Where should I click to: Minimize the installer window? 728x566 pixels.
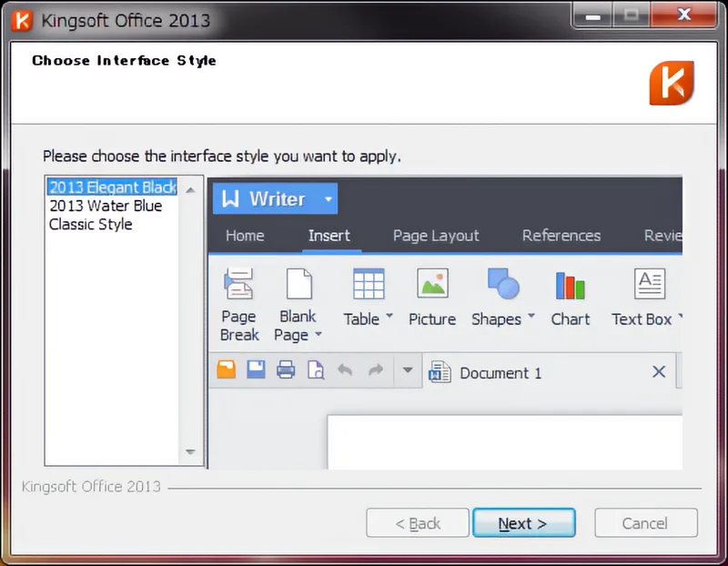tap(593, 15)
